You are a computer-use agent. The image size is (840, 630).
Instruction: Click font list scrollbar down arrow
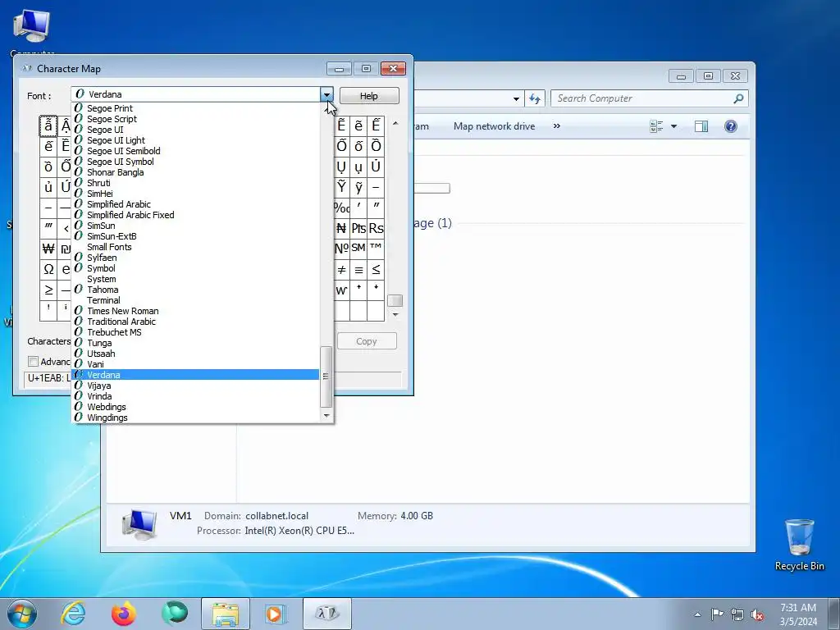coord(326,416)
